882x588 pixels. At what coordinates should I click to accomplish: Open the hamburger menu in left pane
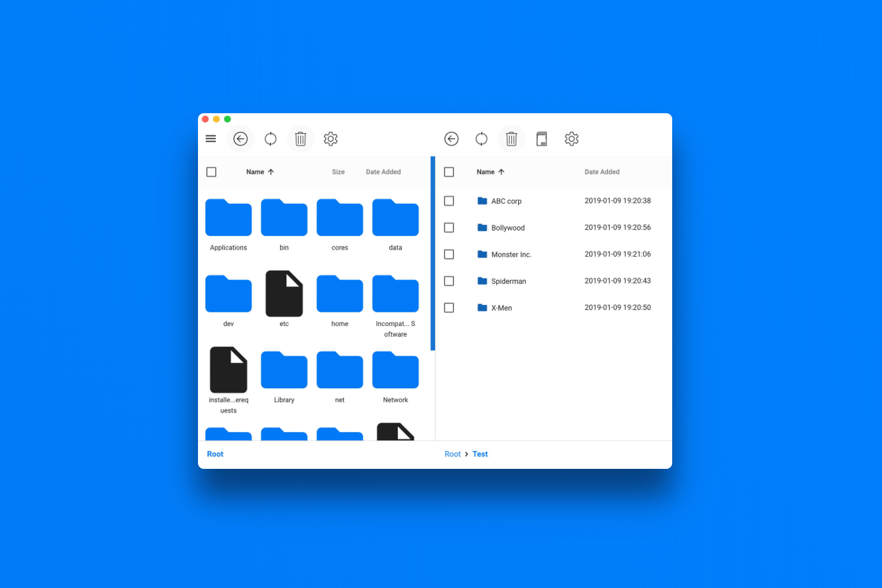pos(210,139)
